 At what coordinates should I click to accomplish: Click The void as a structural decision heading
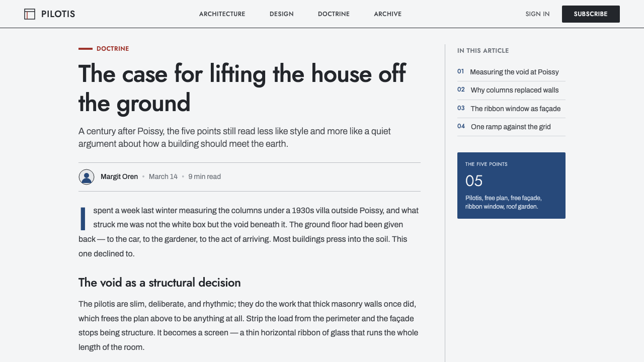159,283
